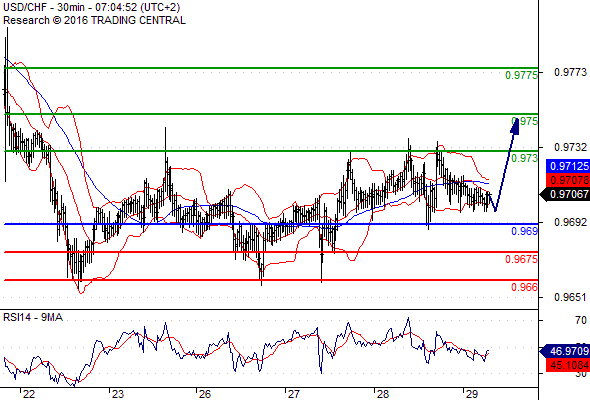Click the red 0.966 support label
Image resolution: width=590 pixels, height=400 pixels.
(x=525, y=287)
